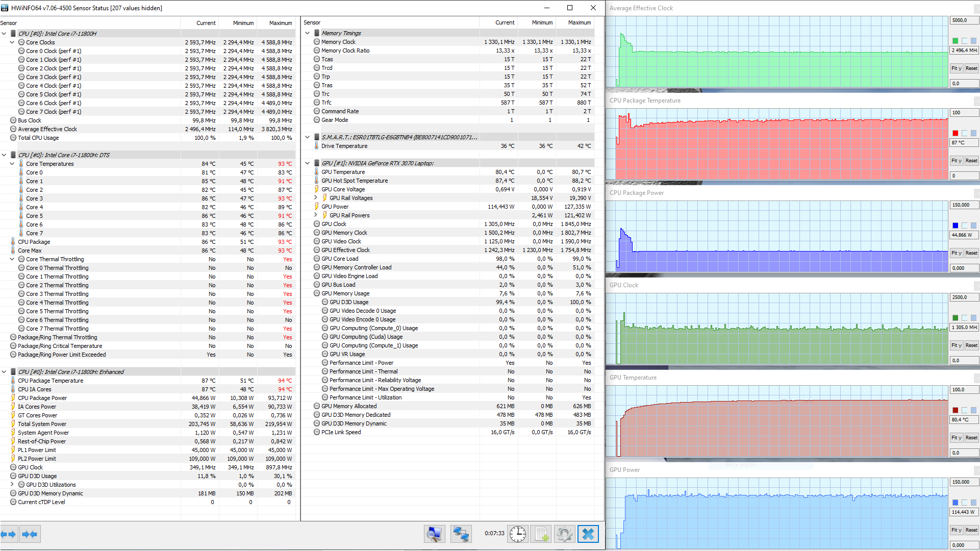
Task: Click the remote network computers icon
Action: pos(461,534)
